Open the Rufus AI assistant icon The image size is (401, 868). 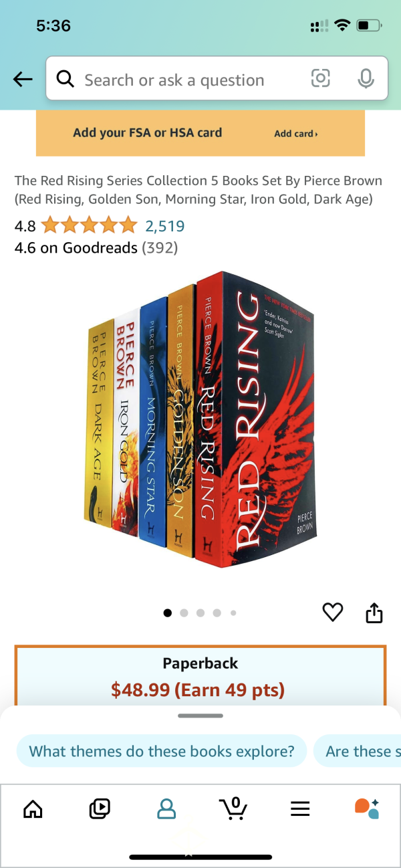tap(367, 808)
